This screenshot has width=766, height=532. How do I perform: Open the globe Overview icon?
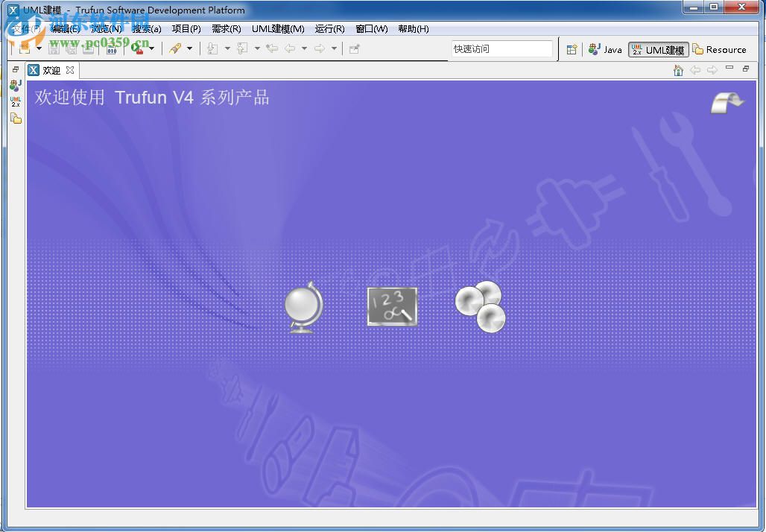[x=304, y=307]
